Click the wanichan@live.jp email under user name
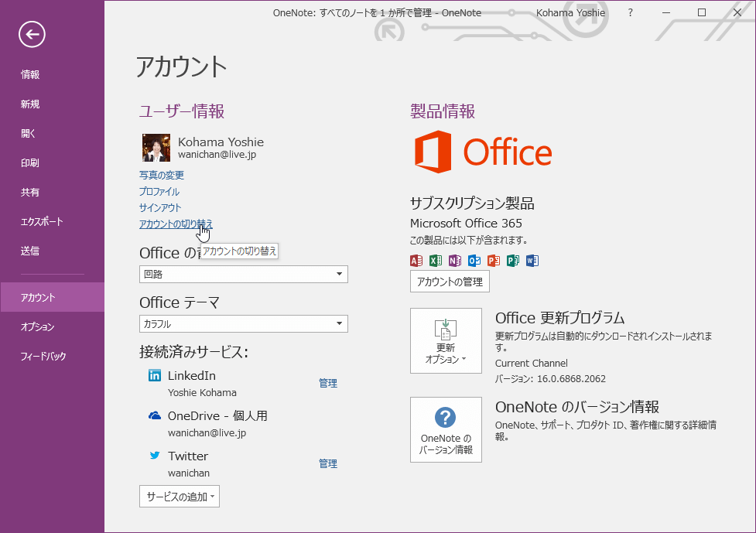 pyautogui.click(x=217, y=155)
